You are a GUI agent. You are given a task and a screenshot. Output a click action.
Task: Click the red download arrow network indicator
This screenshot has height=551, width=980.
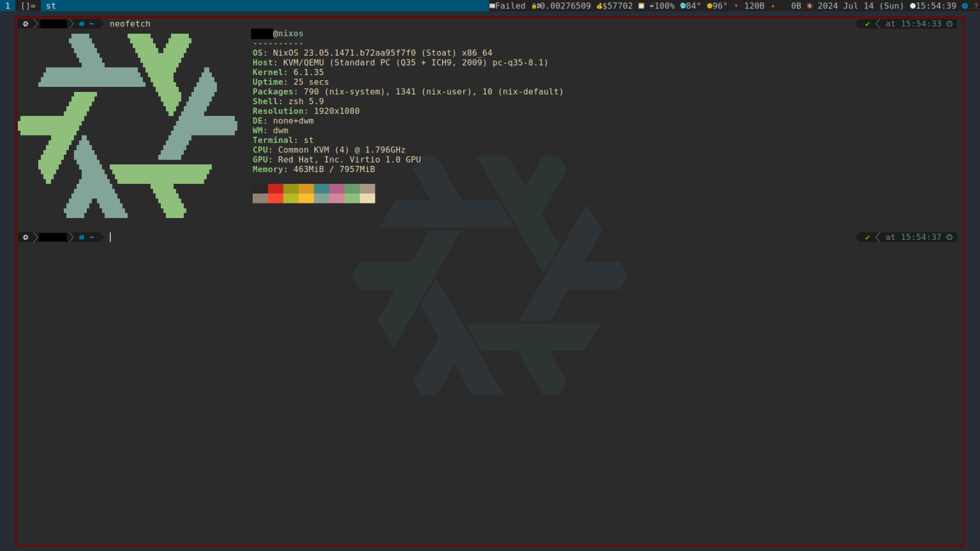coord(736,6)
